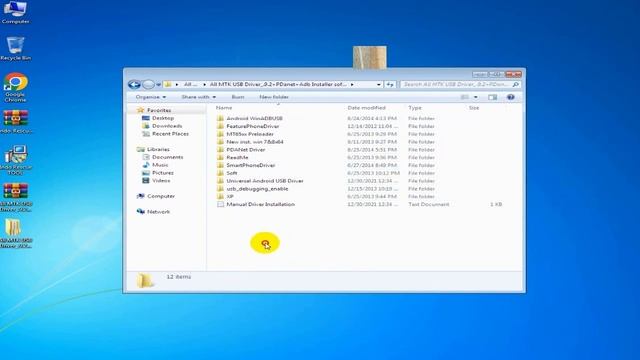Refresh the folder with the refresh button
This screenshot has height=360, width=640.
(x=390, y=84)
